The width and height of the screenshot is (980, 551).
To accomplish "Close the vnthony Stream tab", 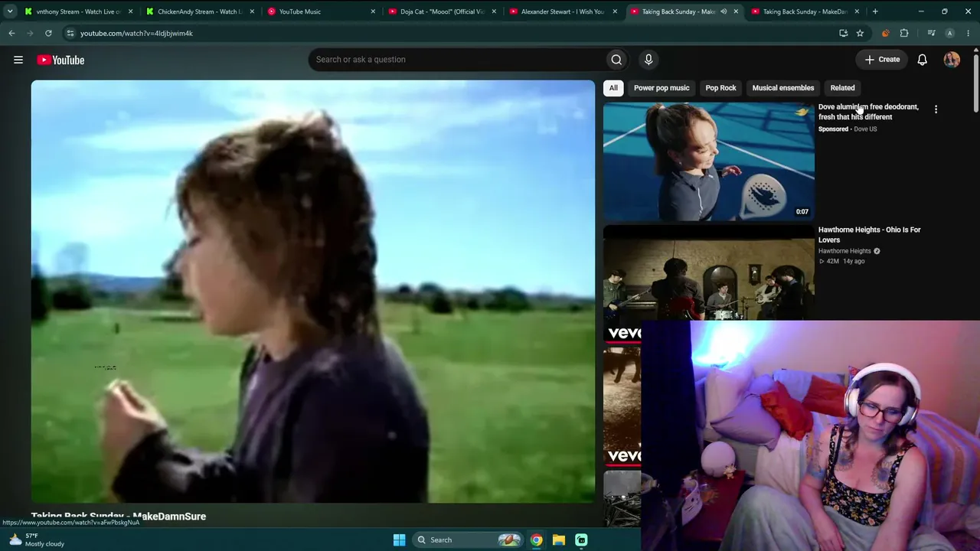I will tap(131, 11).
